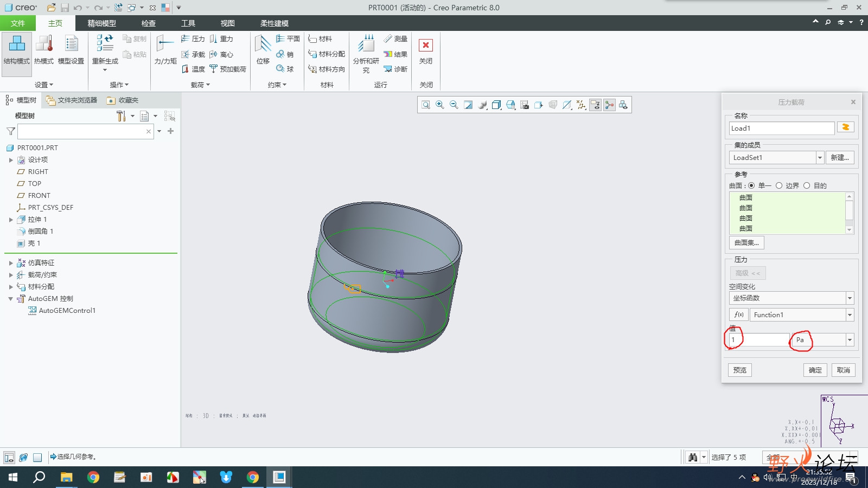
Task: Expand the 拉伸 1 tree node
Action: [x=11, y=220]
